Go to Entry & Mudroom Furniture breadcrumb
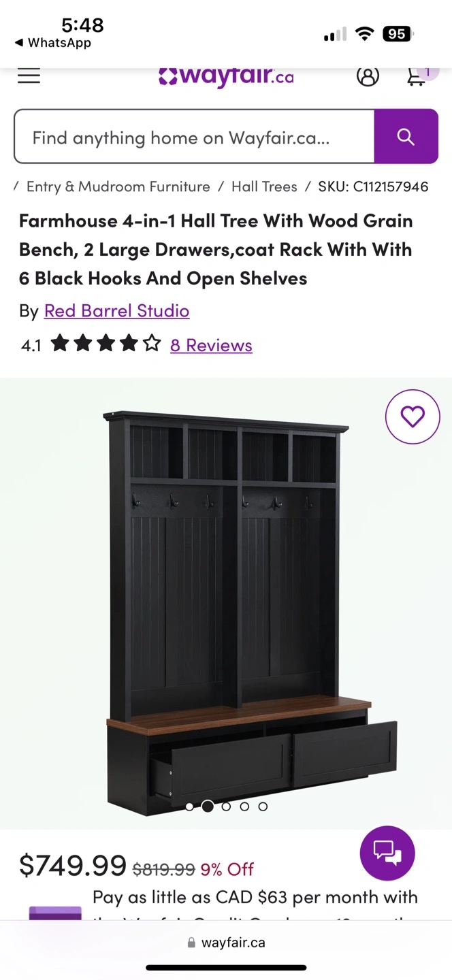Image resolution: width=452 pixels, height=980 pixels. tap(118, 186)
